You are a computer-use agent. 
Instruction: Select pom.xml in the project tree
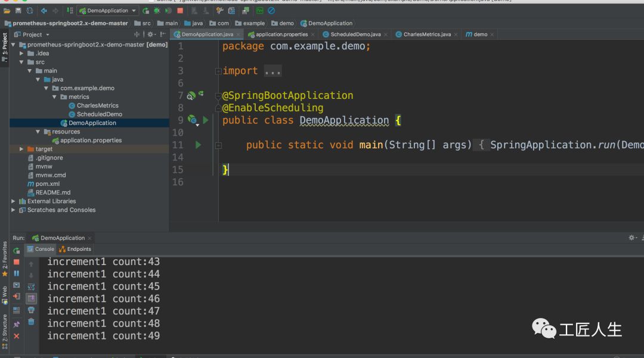[x=48, y=184]
